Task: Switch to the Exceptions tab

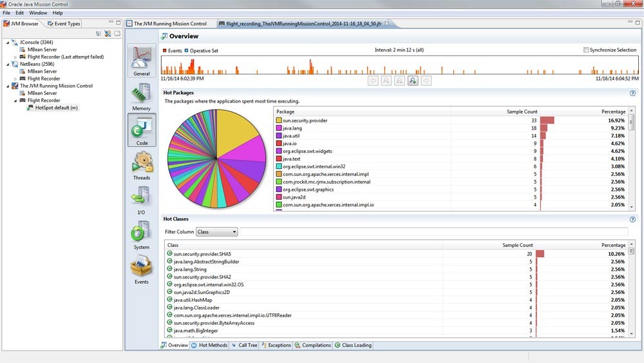Action: tap(276, 346)
